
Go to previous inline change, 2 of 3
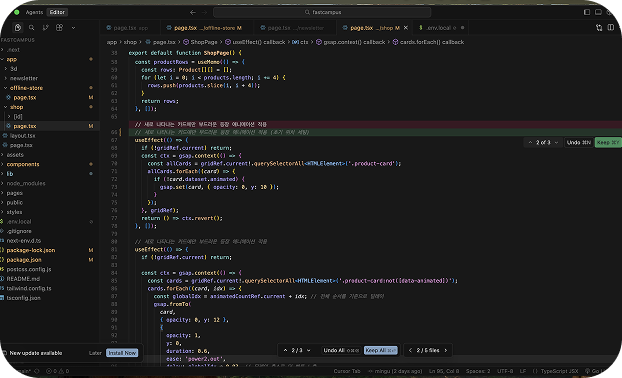point(530,142)
